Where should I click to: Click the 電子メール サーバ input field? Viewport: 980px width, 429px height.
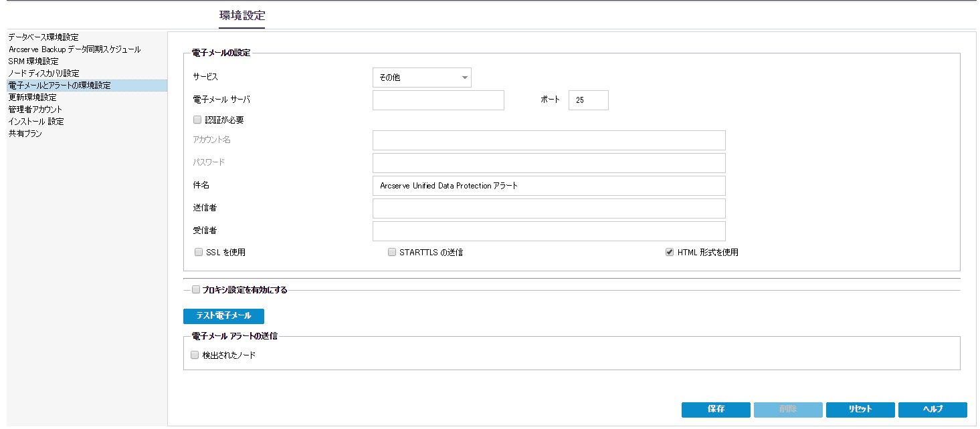tap(438, 100)
